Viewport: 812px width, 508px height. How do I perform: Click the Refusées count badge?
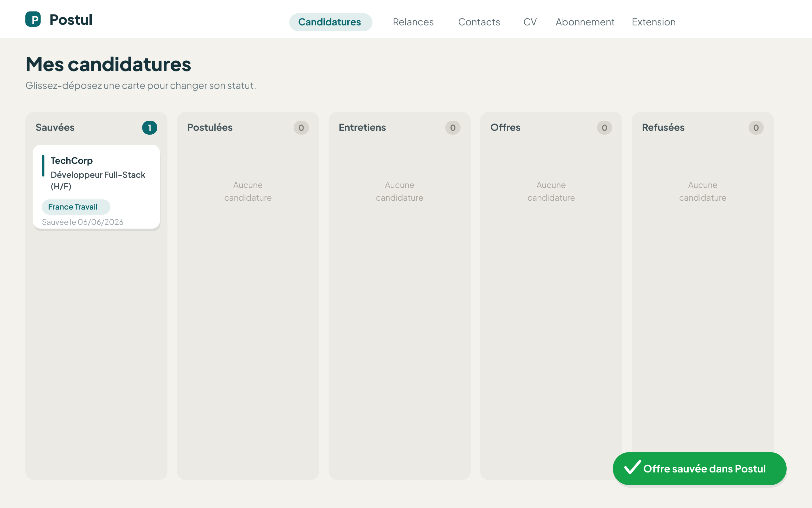(x=756, y=128)
